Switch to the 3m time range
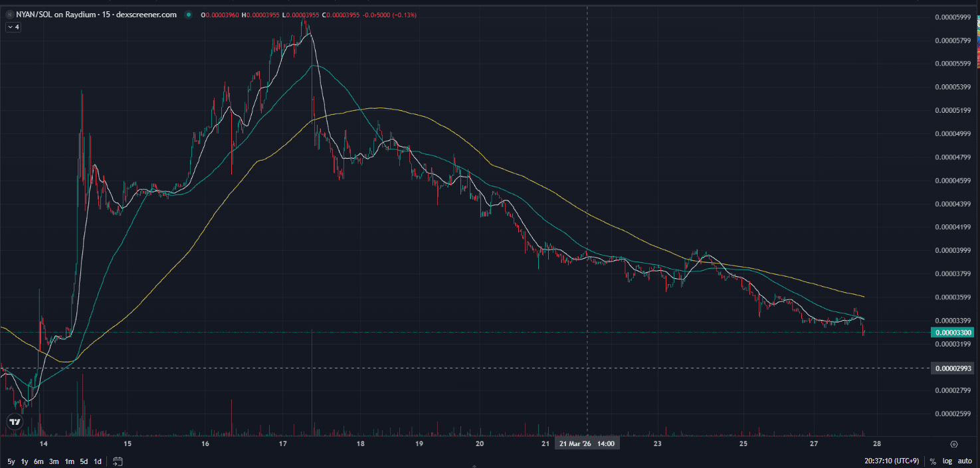Viewport: 980px width, 468px height. 54,461
